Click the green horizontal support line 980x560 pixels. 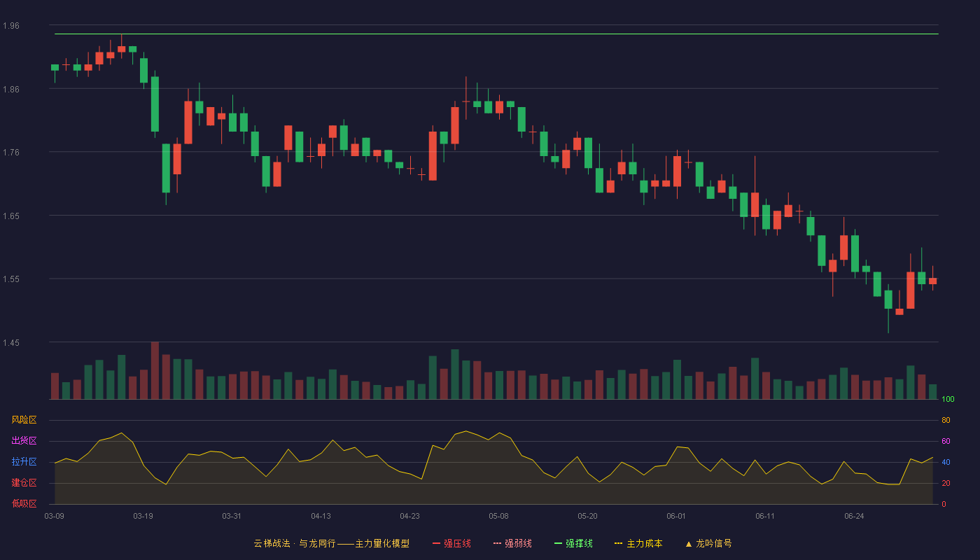(x=496, y=34)
